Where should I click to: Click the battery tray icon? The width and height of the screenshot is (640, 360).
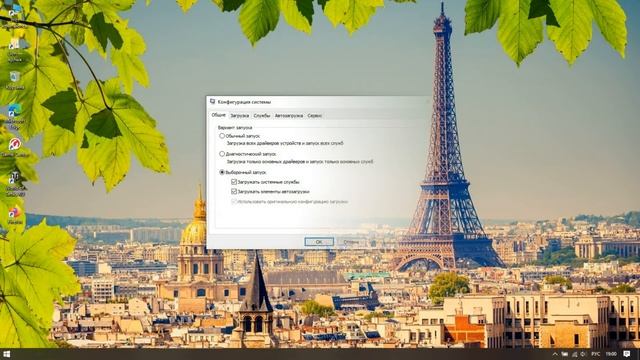(x=564, y=354)
